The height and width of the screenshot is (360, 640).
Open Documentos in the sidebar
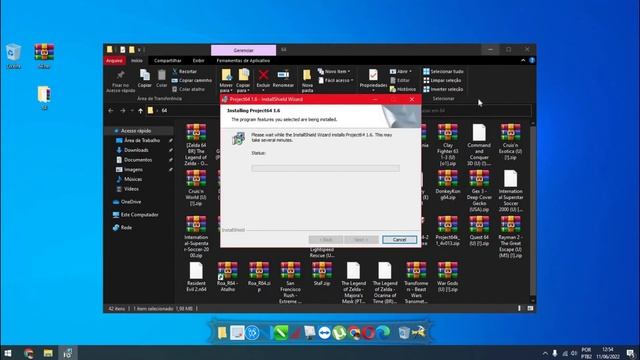[x=139, y=160]
